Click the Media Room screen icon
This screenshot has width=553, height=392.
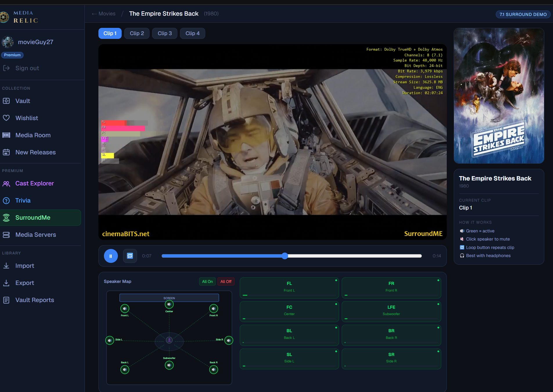click(6, 135)
